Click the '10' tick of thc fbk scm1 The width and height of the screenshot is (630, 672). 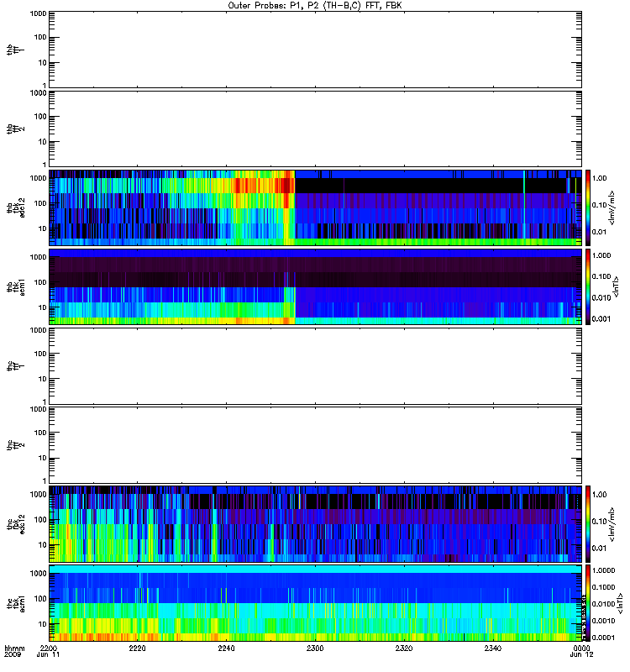click(42, 624)
